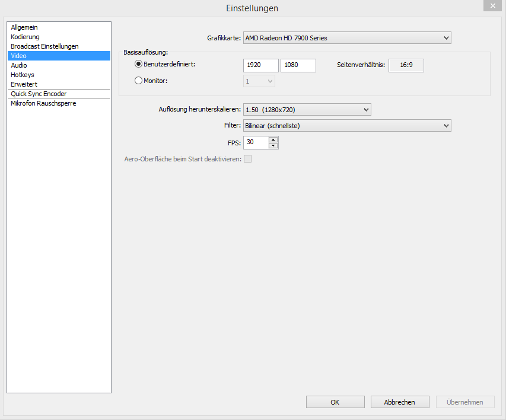Choose the Benutzerdefiniert radio button
The height and width of the screenshot is (420, 506).
(138, 64)
